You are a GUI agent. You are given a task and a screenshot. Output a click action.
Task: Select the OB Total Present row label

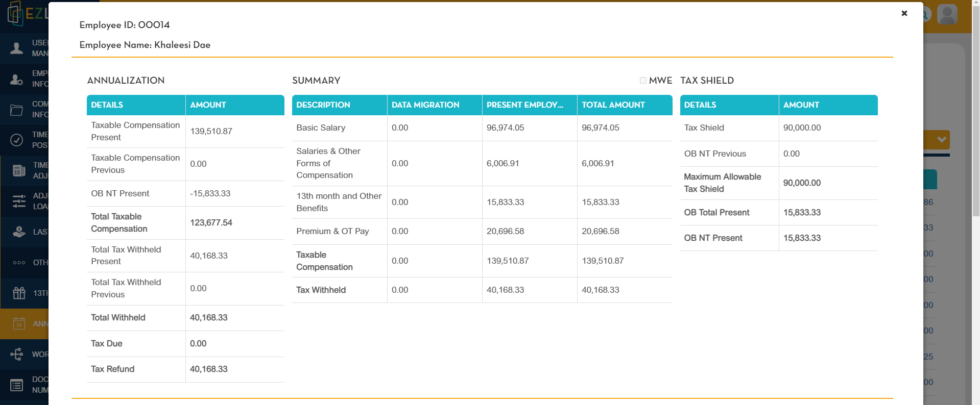pos(717,212)
